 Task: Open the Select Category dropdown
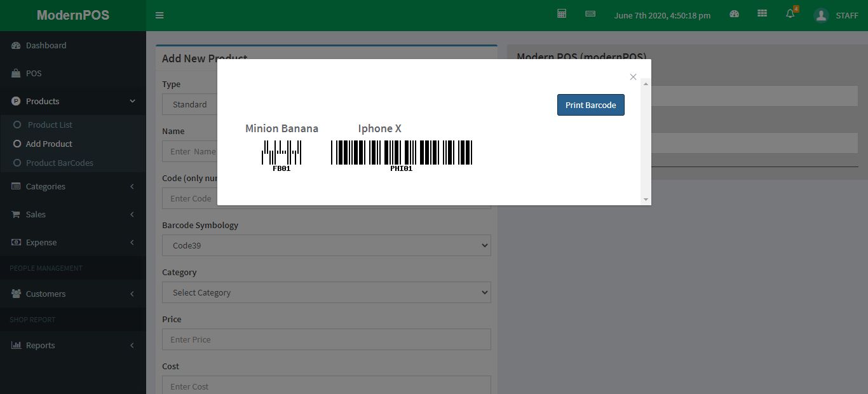327,292
